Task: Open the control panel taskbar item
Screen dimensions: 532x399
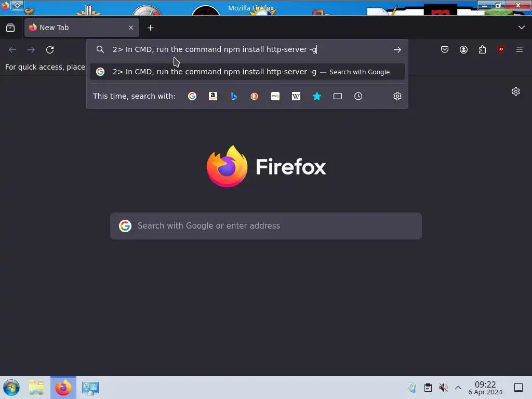Action: pyautogui.click(x=90, y=388)
